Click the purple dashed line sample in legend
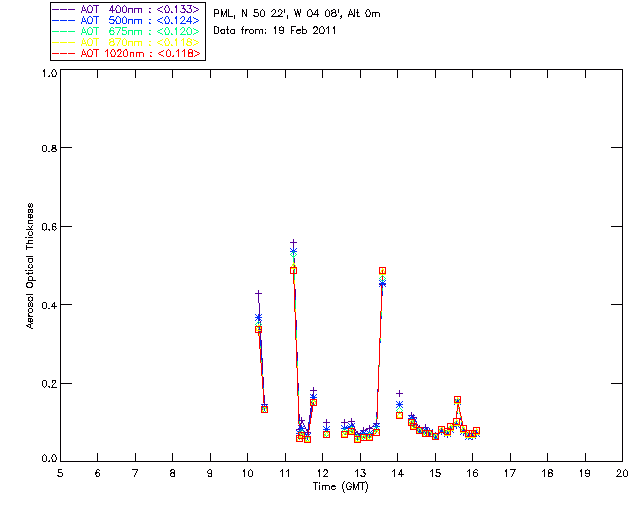 click(64, 9)
